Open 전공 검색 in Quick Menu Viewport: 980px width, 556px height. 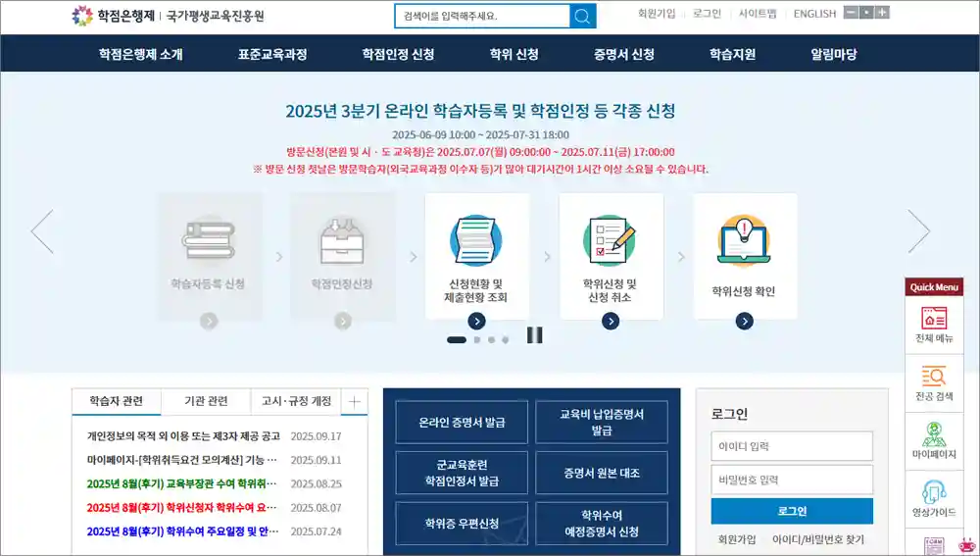932,383
